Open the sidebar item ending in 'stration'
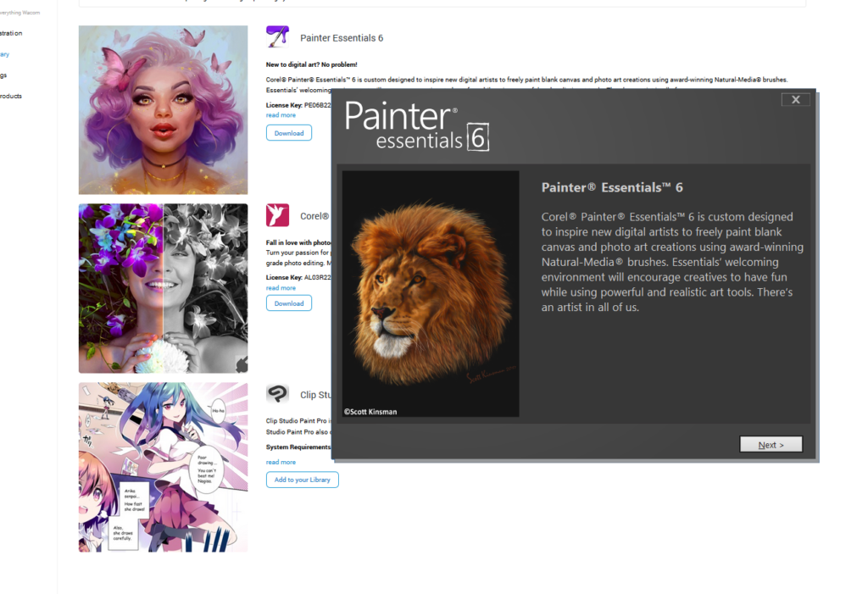Viewport: 868px width, 594px height. tap(11, 33)
